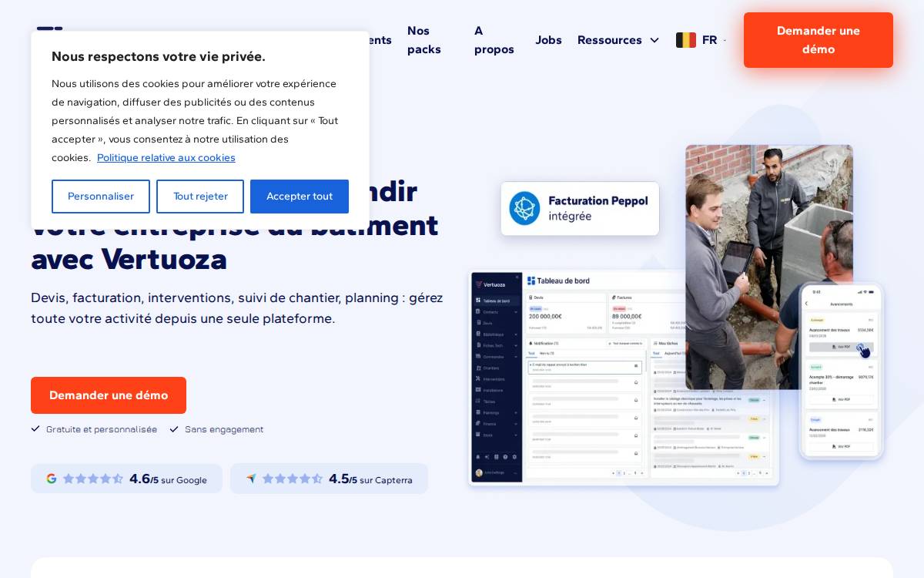
Task: Open the Tableau de bord dashboard screenshot
Action: (x=576, y=378)
